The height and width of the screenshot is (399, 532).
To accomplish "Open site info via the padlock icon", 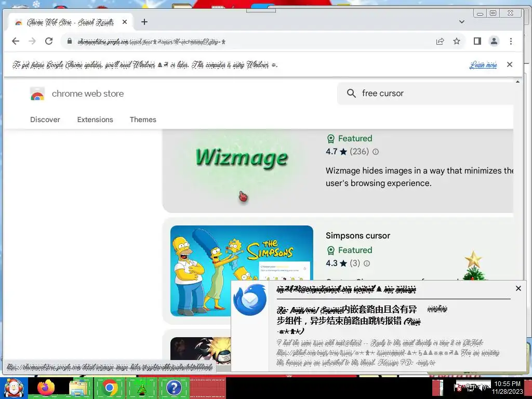I will [x=70, y=42].
